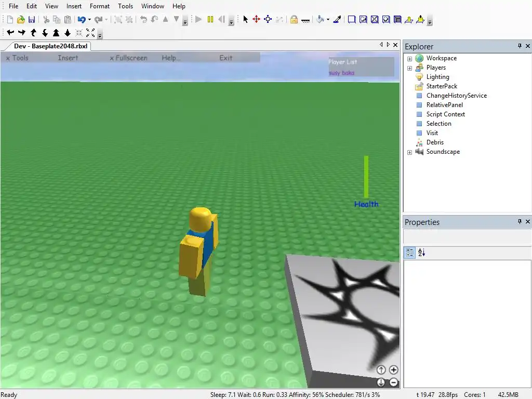Expand the Soundscape tree node
This screenshot has height=399, width=532.
pyautogui.click(x=409, y=152)
